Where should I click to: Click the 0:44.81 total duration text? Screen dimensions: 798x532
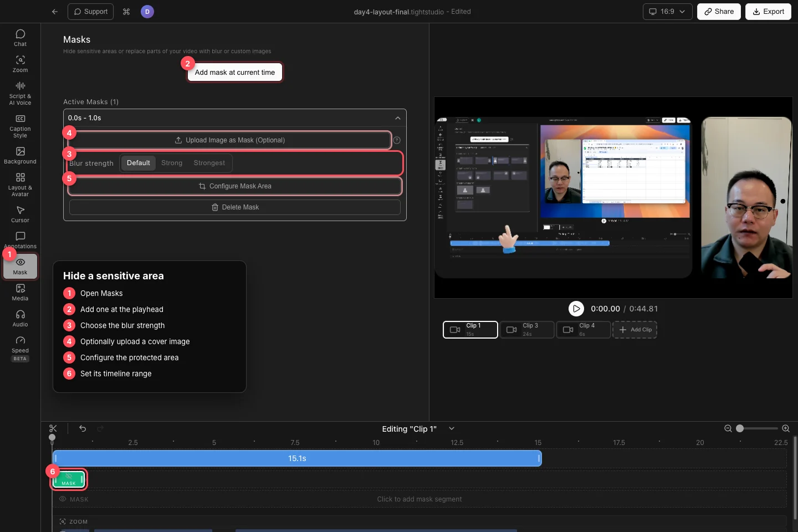coord(643,309)
